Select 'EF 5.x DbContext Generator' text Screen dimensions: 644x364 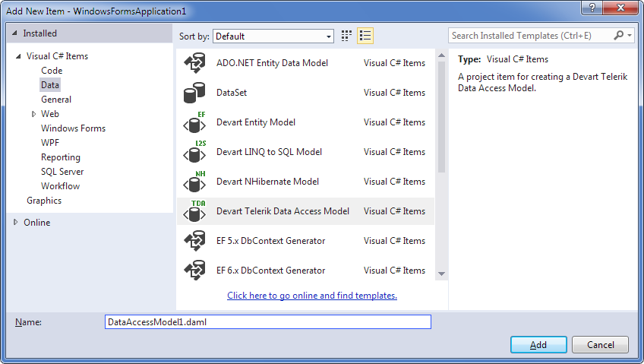pyautogui.click(x=271, y=241)
